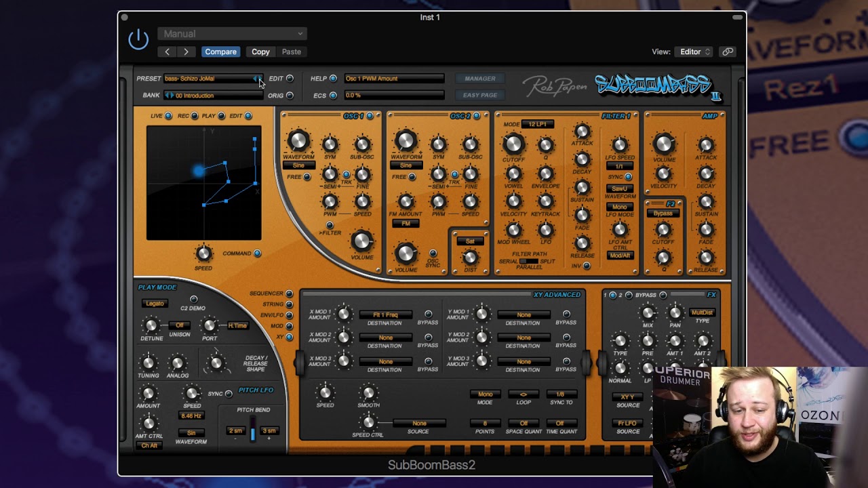Click the preset name field bass- Schizo JoMal

pyautogui.click(x=209, y=79)
